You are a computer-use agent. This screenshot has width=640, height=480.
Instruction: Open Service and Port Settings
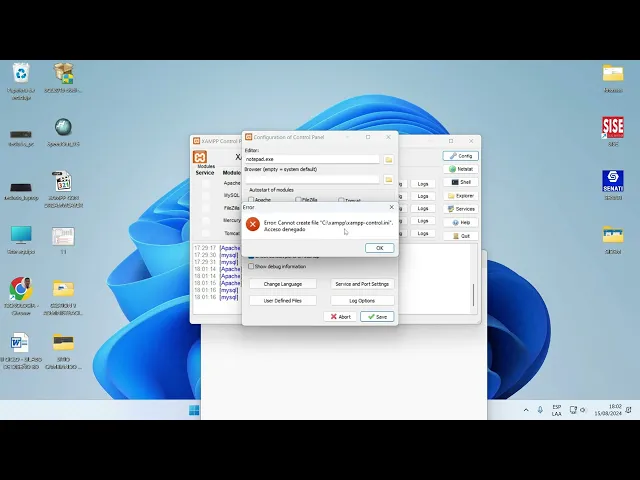click(362, 284)
